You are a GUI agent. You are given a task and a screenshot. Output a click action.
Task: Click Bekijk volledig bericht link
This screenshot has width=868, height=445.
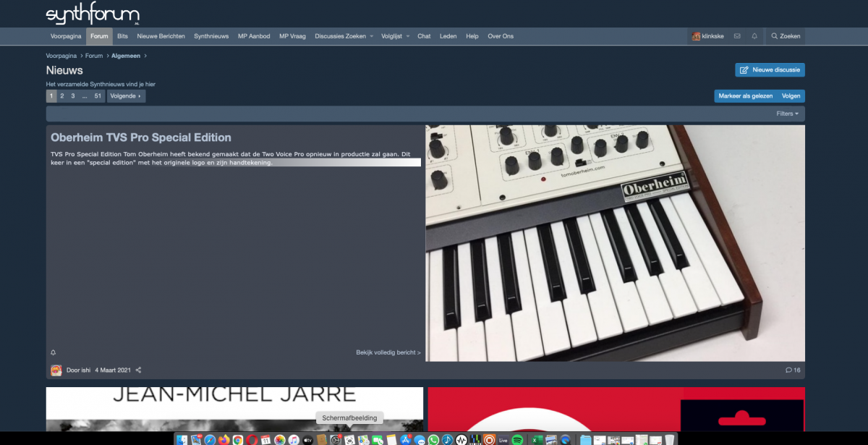pyautogui.click(x=388, y=352)
